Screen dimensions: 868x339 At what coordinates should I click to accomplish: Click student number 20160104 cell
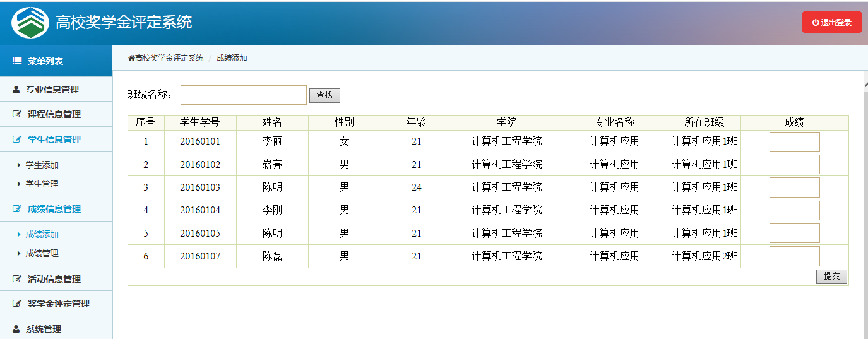200,210
